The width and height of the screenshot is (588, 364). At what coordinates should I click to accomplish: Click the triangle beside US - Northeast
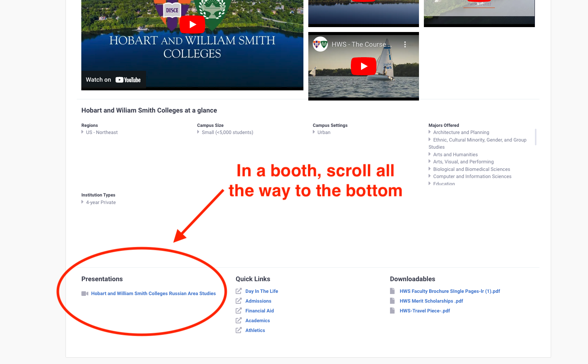[82, 132]
